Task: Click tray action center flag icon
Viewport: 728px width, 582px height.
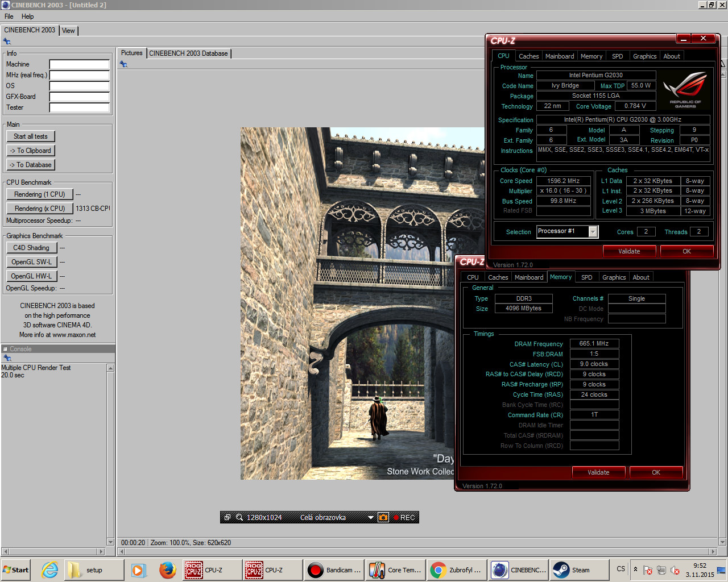Action: (648, 570)
